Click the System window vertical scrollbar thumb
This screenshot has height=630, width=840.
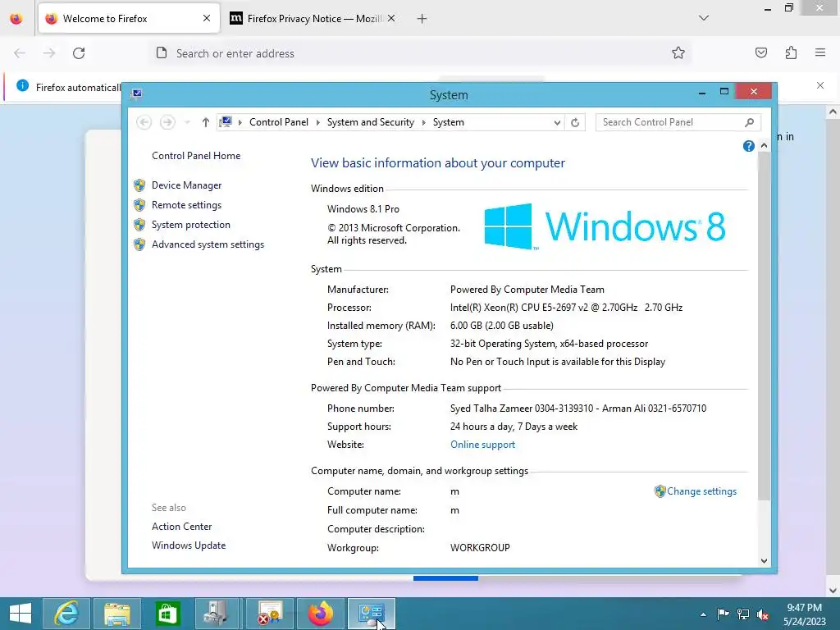tap(764, 326)
